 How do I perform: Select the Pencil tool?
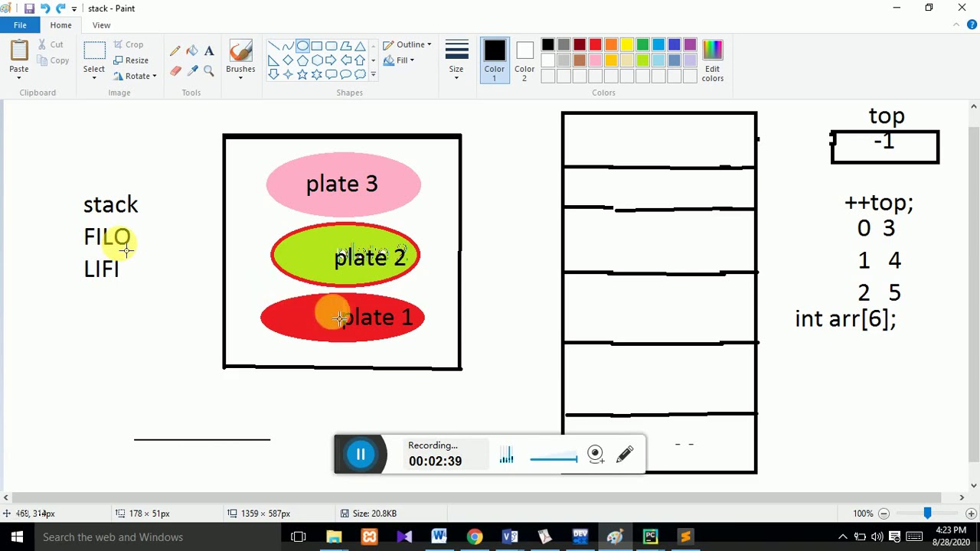[x=175, y=51]
